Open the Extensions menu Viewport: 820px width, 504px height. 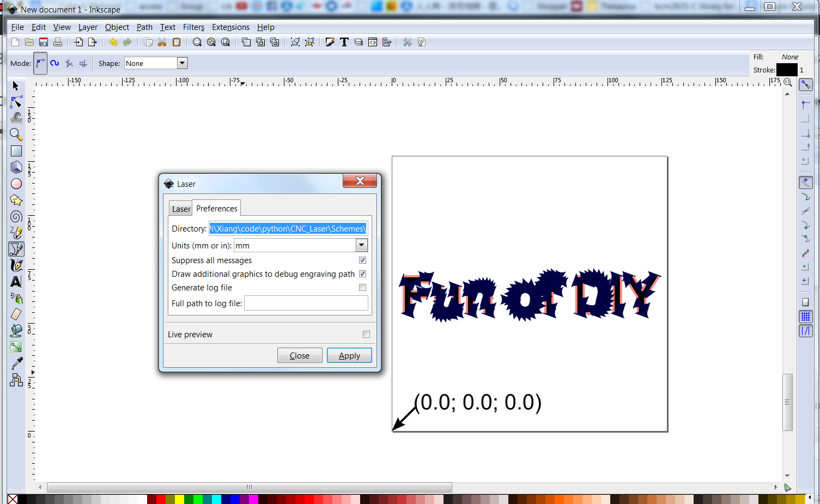pyautogui.click(x=230, y=27)
